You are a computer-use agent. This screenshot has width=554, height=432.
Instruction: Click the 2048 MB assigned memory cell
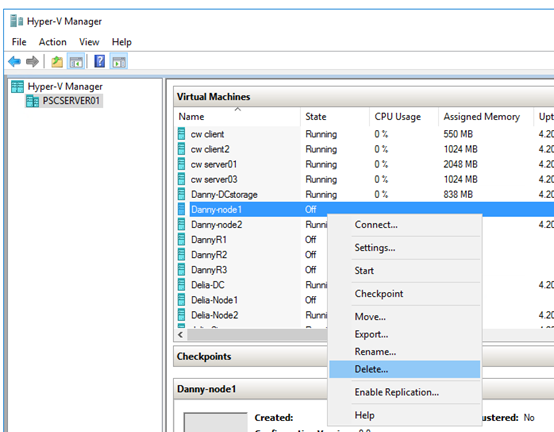tap(460, 164)
